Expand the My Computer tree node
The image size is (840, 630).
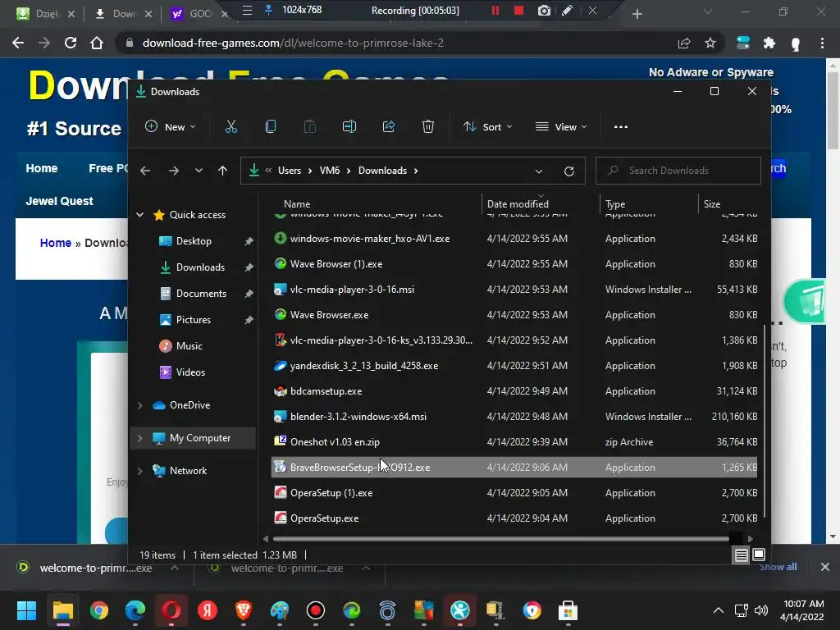tap(139, 438)
